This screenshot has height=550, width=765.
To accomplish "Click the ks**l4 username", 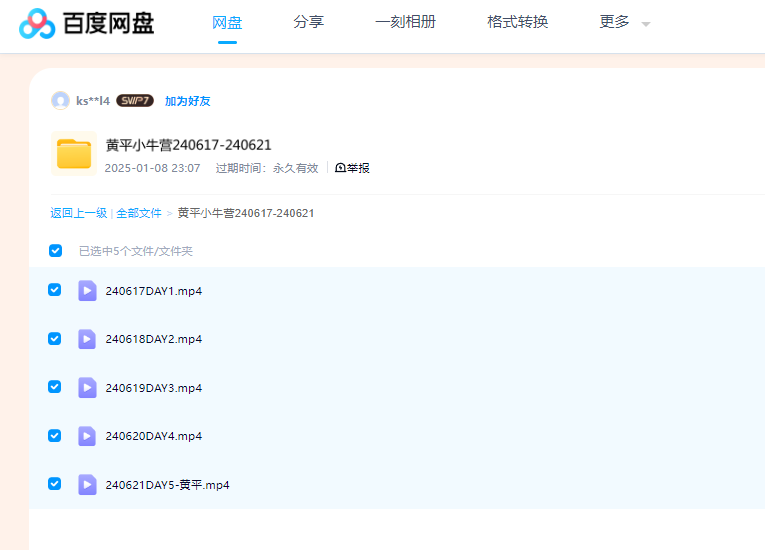I will [93, 101].
